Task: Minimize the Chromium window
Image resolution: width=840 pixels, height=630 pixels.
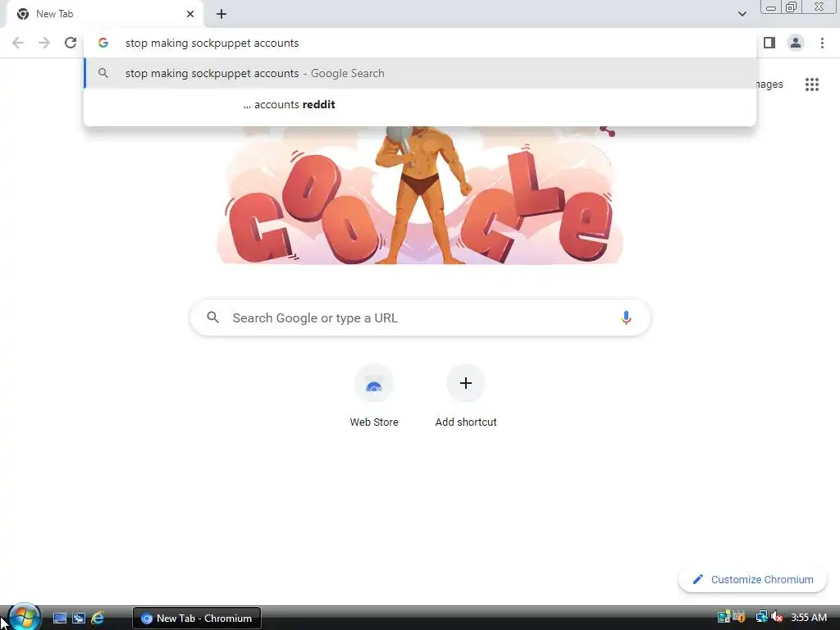Action: pyautogui.click(x=771, y=7)
